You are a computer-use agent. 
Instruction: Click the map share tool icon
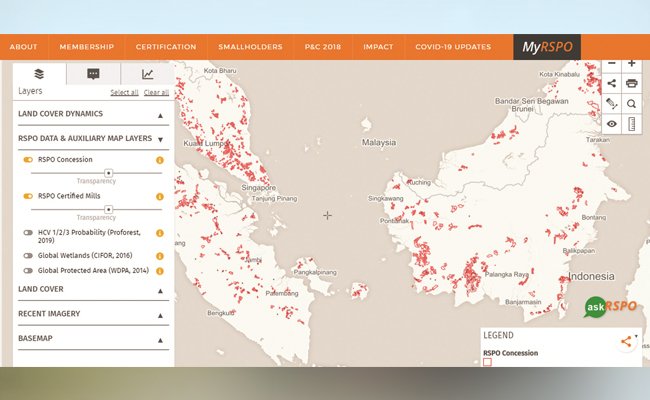tap(611, 83)
